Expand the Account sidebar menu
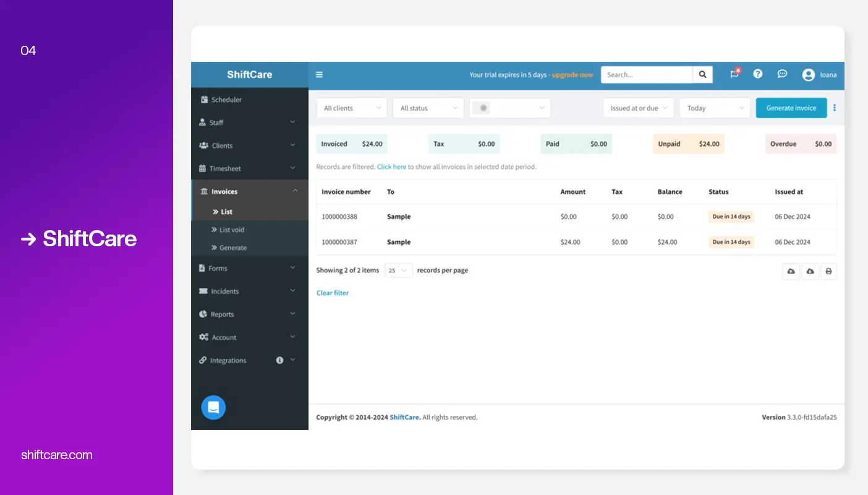868x495 pixels. point(250,337)
